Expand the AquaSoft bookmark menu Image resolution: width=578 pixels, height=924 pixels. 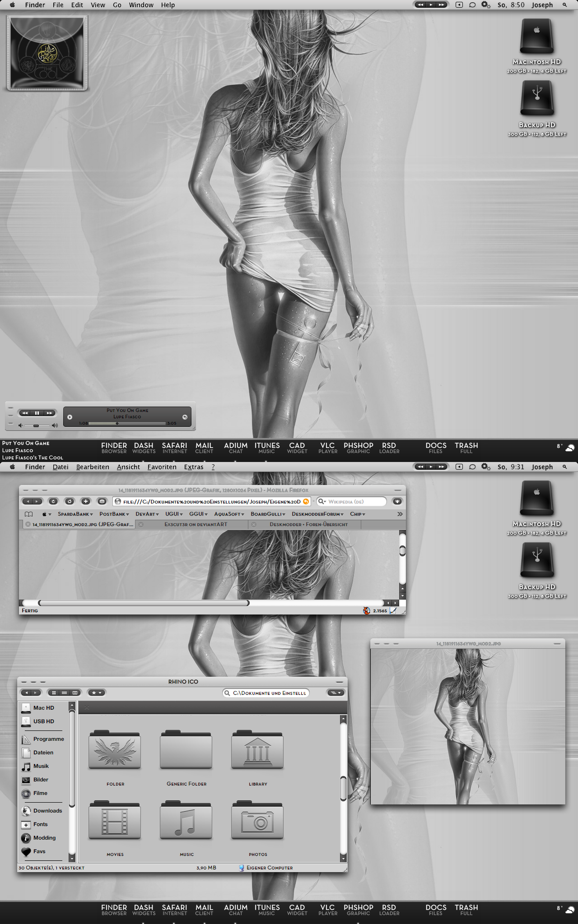[229, 514]
